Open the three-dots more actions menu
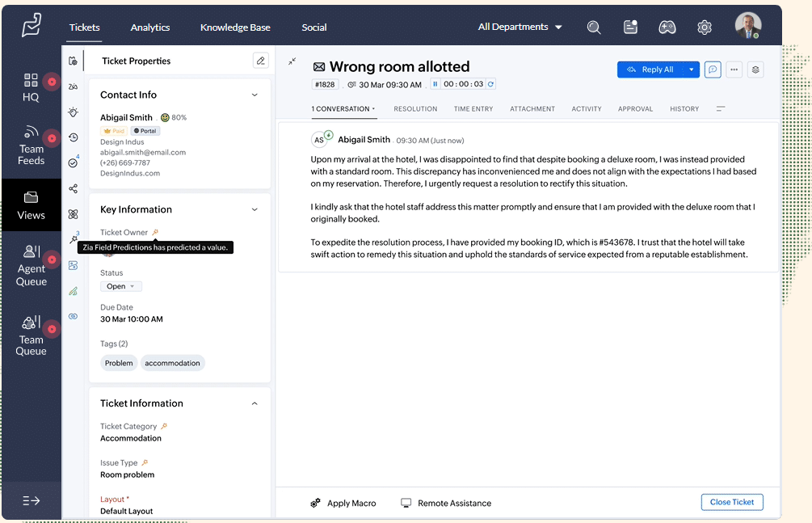 (734, 70)
